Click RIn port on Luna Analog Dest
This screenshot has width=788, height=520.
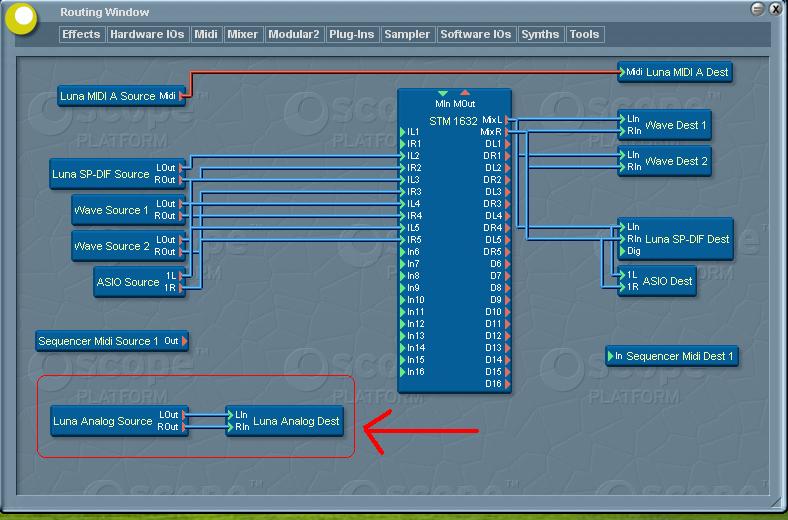point(230,427)
